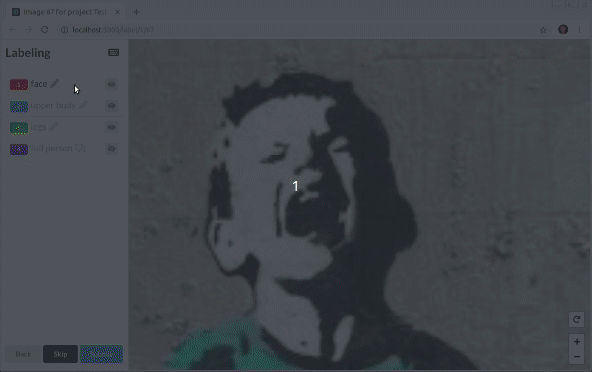Image resolution: width=592 pixels, height=372 pixels.
Task: Reset the canvas view with the rotate icon
Action: pos(577,320)
